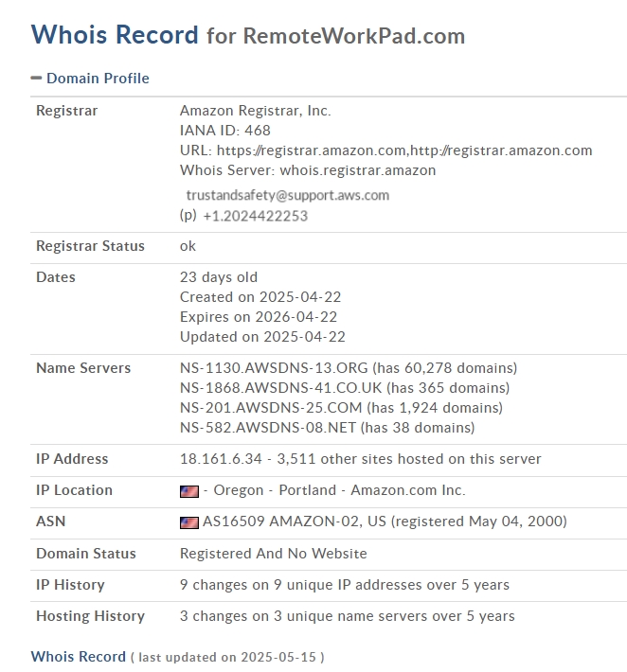
Task: Click 9 changes on 9 unique IP addresses
Action: point(345,585)
